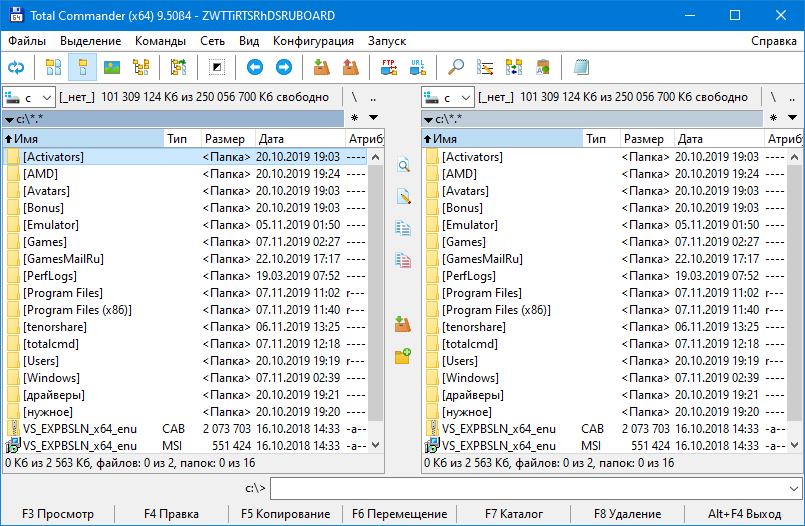805x526 pixels.
Task: Open the multi-rename tool icon
Action: tap(485, 67)
